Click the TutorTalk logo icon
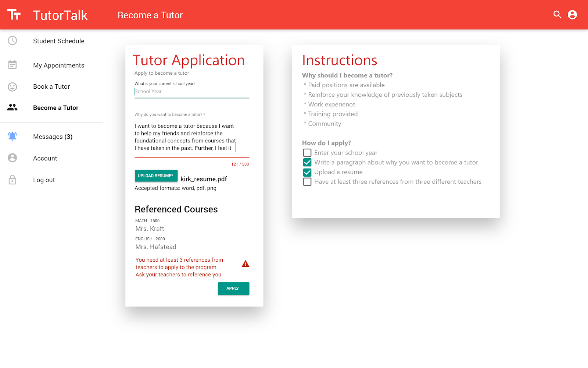588x368 pixels. point(14,15)
